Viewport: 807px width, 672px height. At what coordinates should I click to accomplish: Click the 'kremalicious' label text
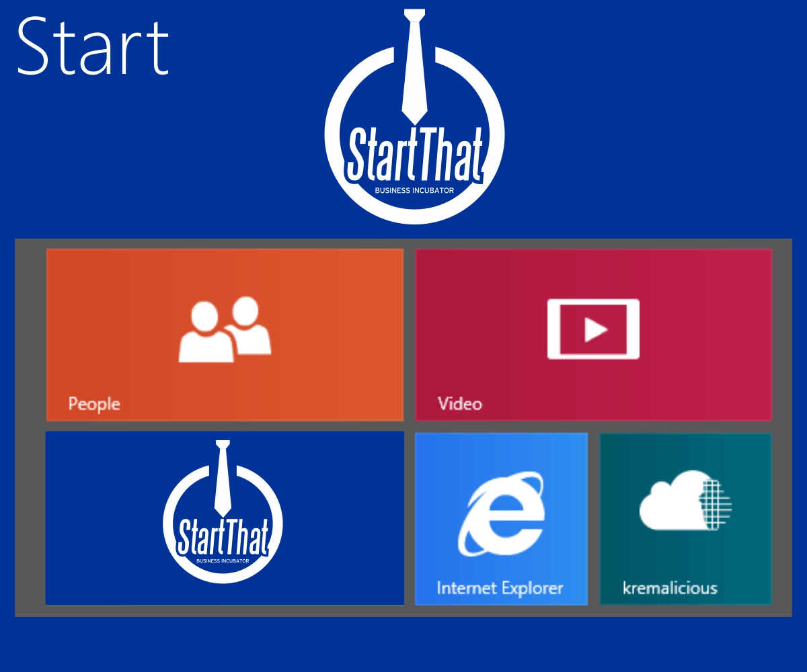[670, 588]
